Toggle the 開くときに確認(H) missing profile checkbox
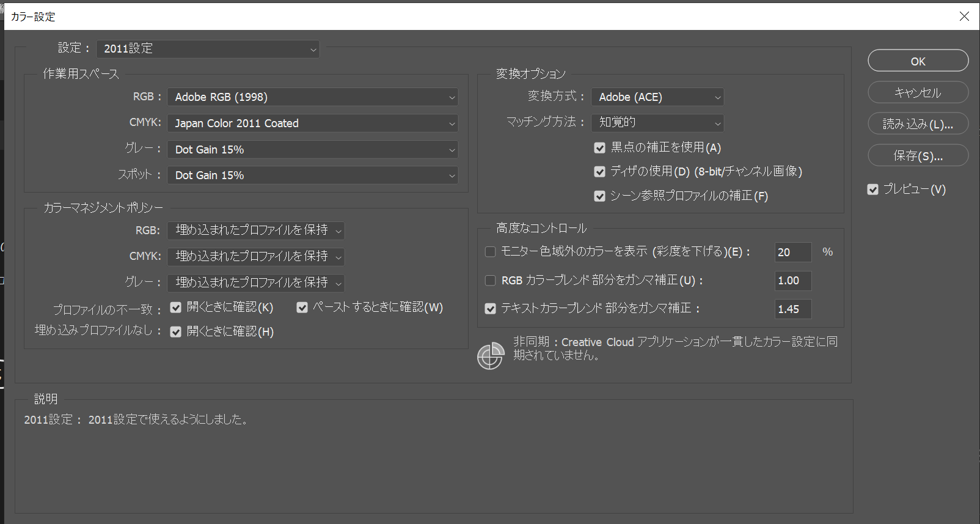Screen dimensions: 980x524 pos(176,332)
